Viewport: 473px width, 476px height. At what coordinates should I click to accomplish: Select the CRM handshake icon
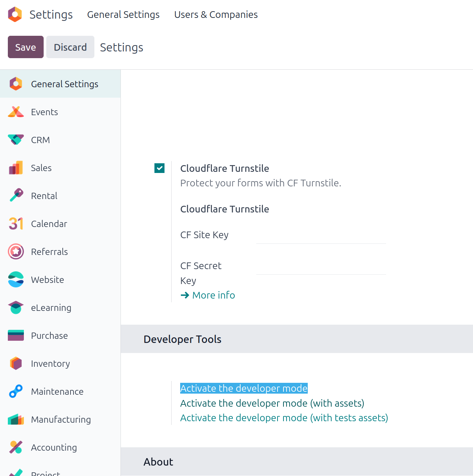(x=16, y=140)
